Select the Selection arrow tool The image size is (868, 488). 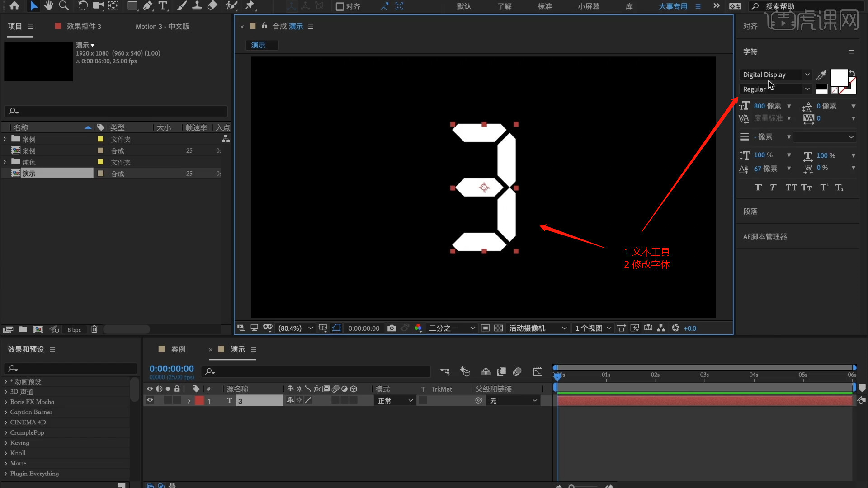[x=33, y=6]
